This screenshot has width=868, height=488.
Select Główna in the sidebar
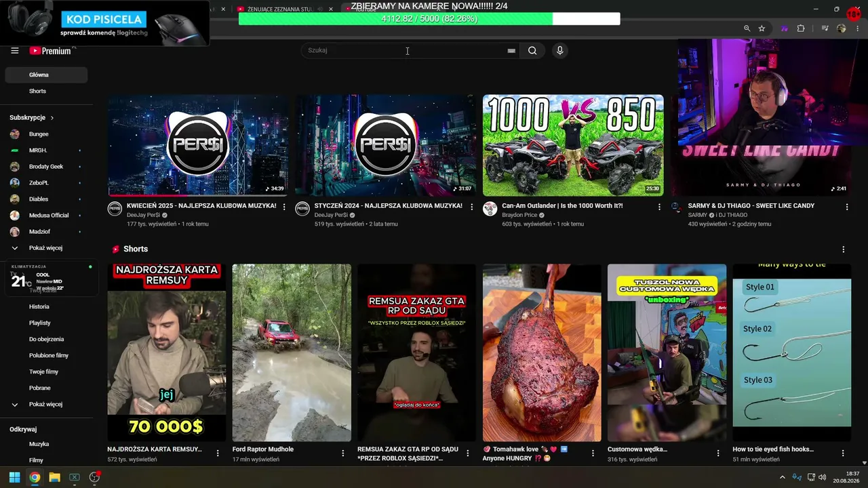coord(46,75)
